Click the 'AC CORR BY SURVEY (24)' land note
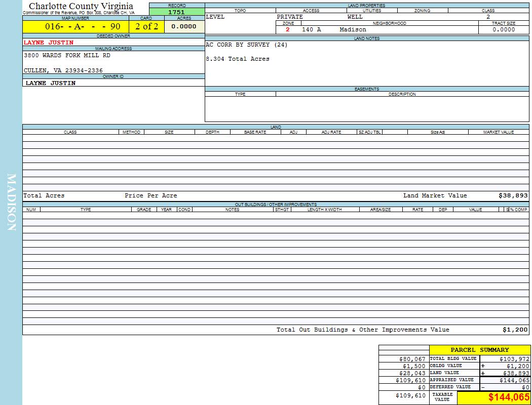 coord(246,45)
